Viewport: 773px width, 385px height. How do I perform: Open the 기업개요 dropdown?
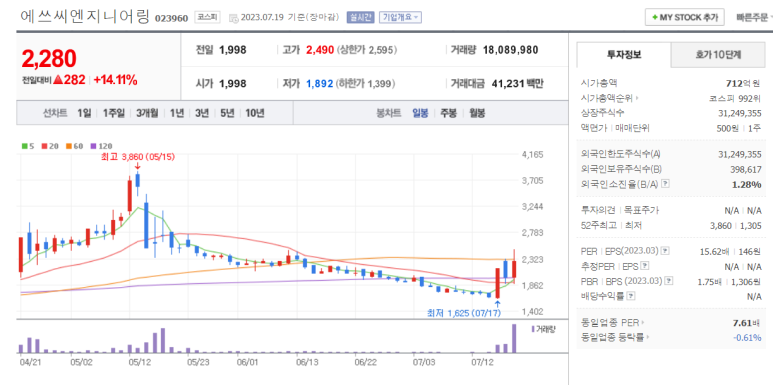(400, 18)
